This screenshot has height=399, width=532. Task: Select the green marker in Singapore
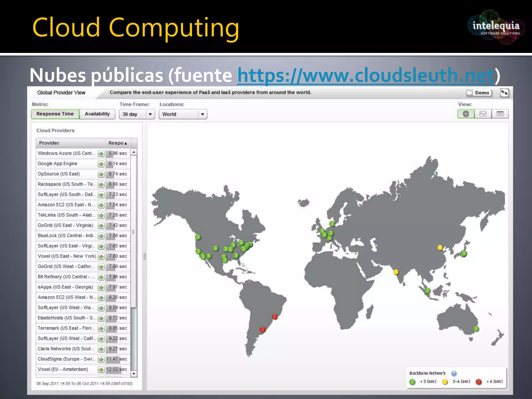coord(428,291)
